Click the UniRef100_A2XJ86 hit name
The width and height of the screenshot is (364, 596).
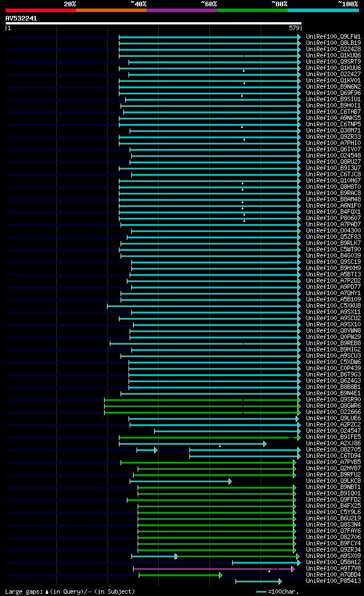click(x=333, y=444)
